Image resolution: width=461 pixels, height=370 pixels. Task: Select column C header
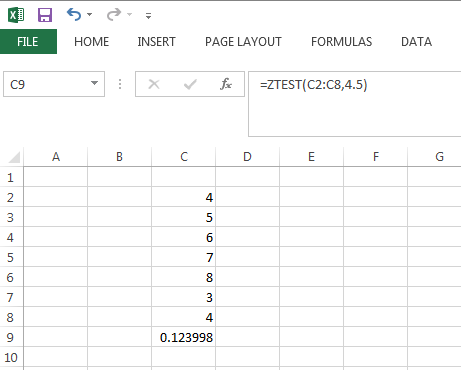point(184,157)
